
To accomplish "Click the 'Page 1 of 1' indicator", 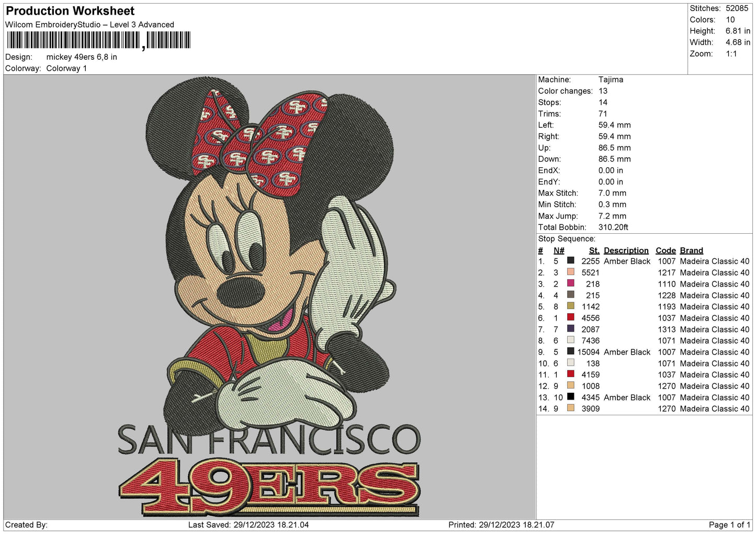I will 729,525.
